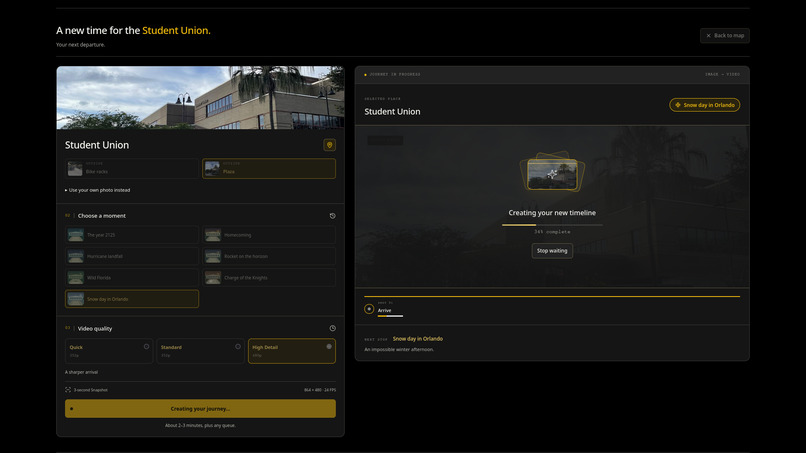The image size is (806, 453).
Task: Click the Arrive step progress bar
Action: pos(390,316)
